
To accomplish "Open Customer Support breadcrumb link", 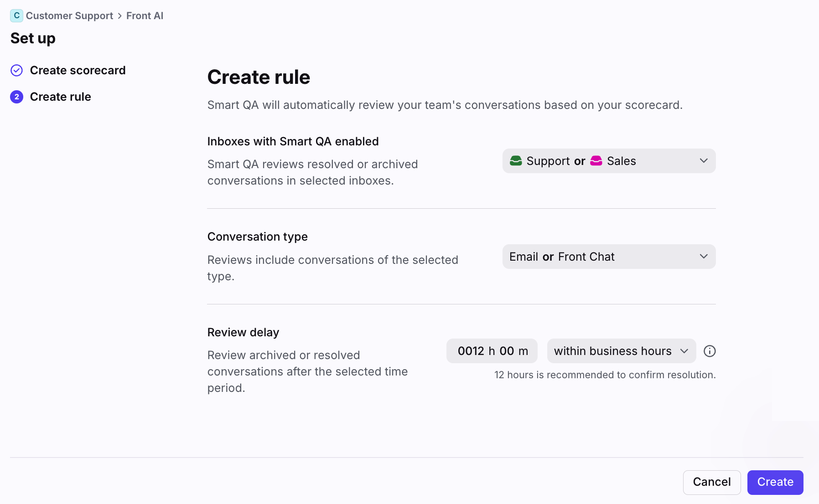I will [x=69, y=16].
